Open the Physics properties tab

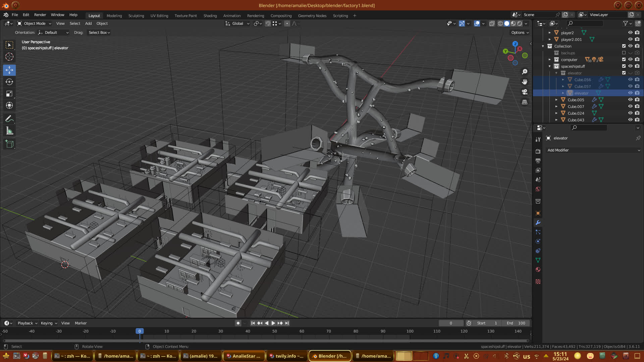click(x=538, y=241)
